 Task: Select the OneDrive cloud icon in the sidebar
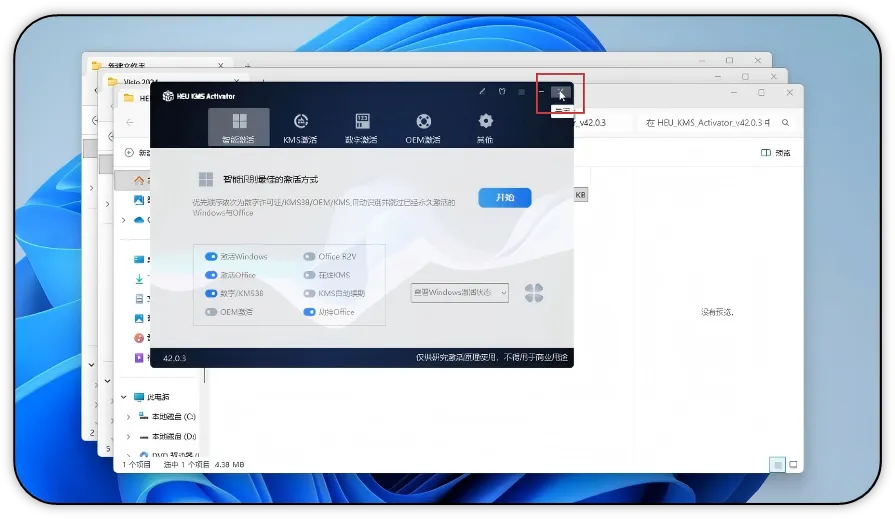(x=139, y=220)
